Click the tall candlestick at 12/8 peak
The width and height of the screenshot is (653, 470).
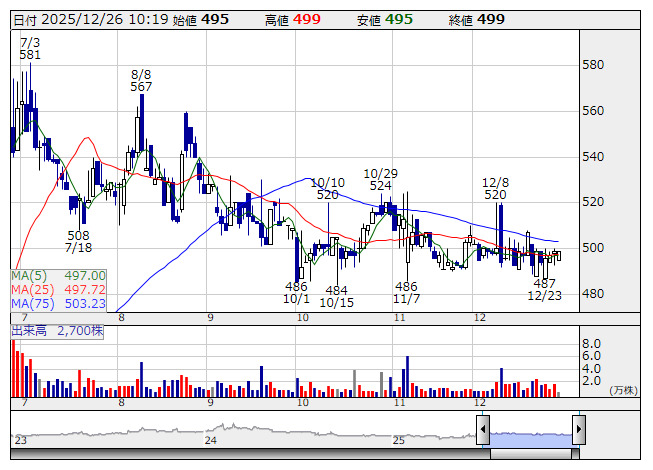(501, 233)
